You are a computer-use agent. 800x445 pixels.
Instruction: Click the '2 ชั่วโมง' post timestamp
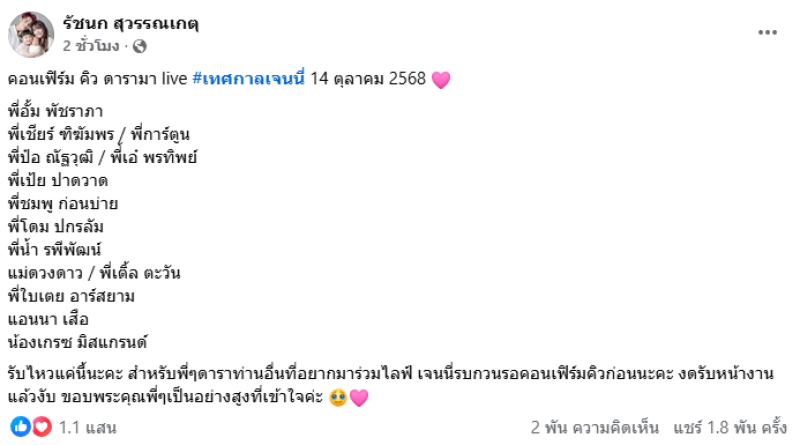[x=91, y=46]
